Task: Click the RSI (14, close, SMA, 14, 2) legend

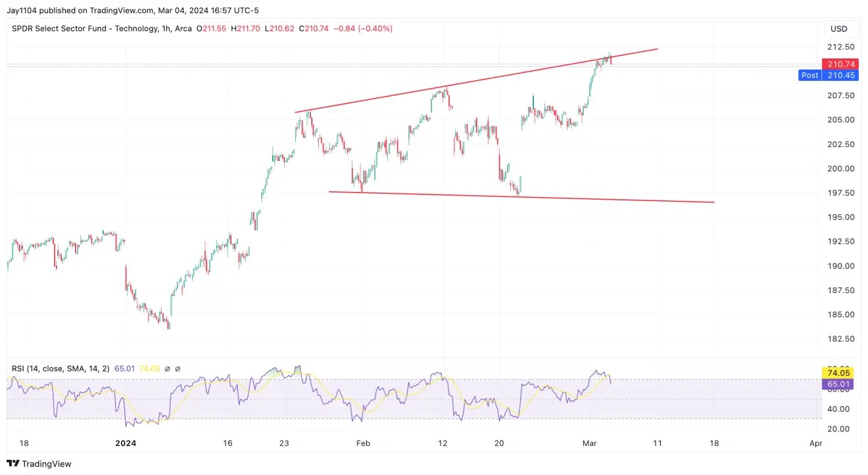Action: (x=60, y=369)
